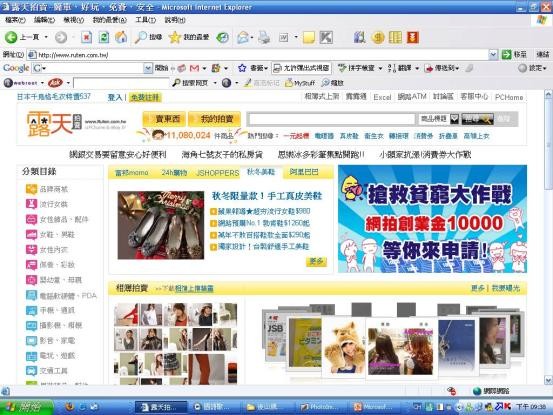Go back with the 上一頁 arrow button
This screenshot has width=553, height=415.
click(21, 37)
